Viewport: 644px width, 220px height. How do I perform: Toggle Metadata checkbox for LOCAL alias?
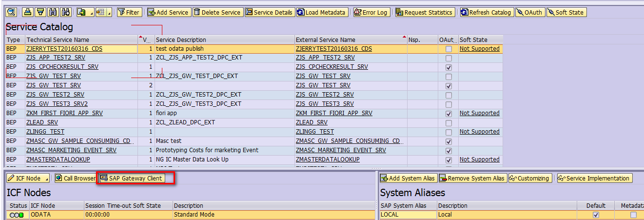point(633,215)
